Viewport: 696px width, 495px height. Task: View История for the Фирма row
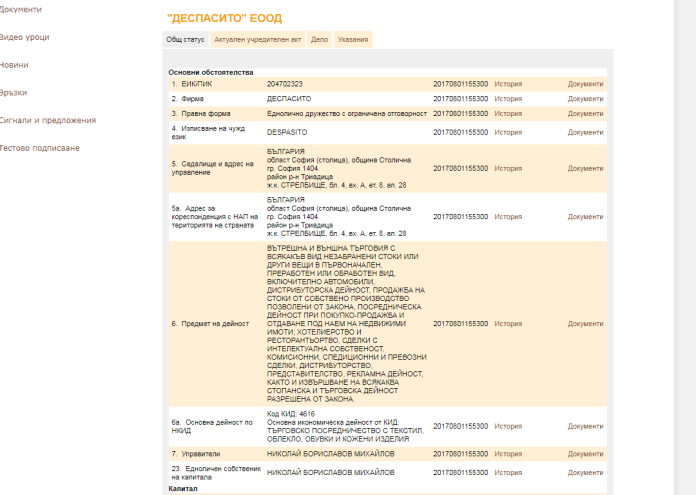point(508,99)
